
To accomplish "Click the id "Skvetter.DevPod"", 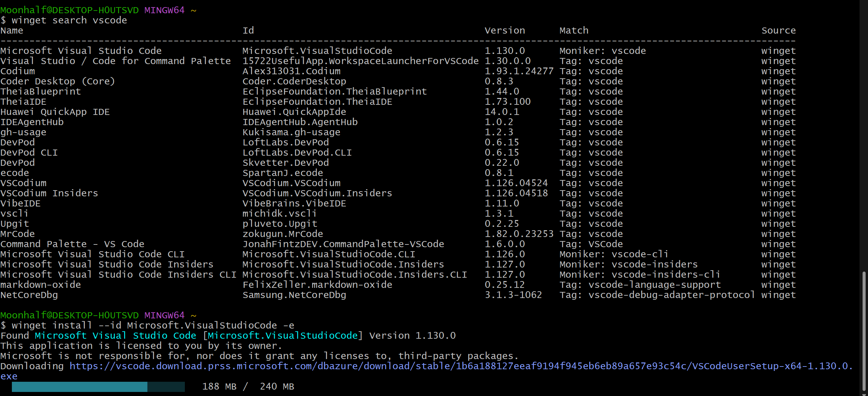I will click(286, 163).
